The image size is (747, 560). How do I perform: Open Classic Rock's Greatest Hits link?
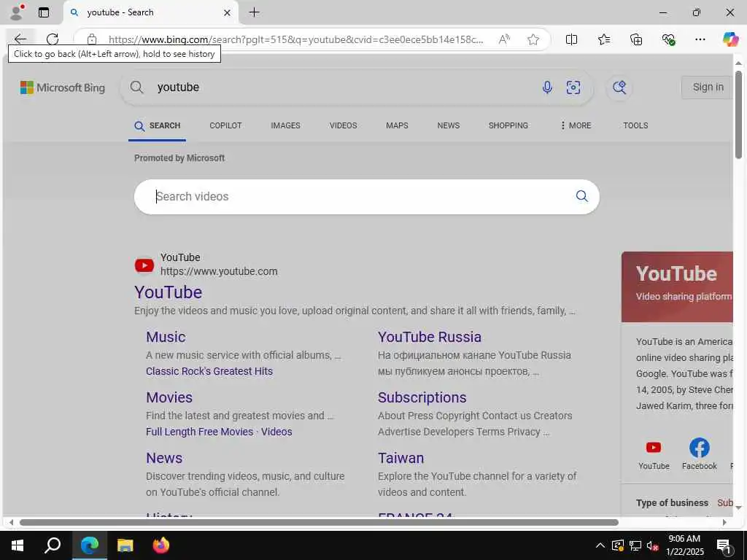(x=209, y=371)
